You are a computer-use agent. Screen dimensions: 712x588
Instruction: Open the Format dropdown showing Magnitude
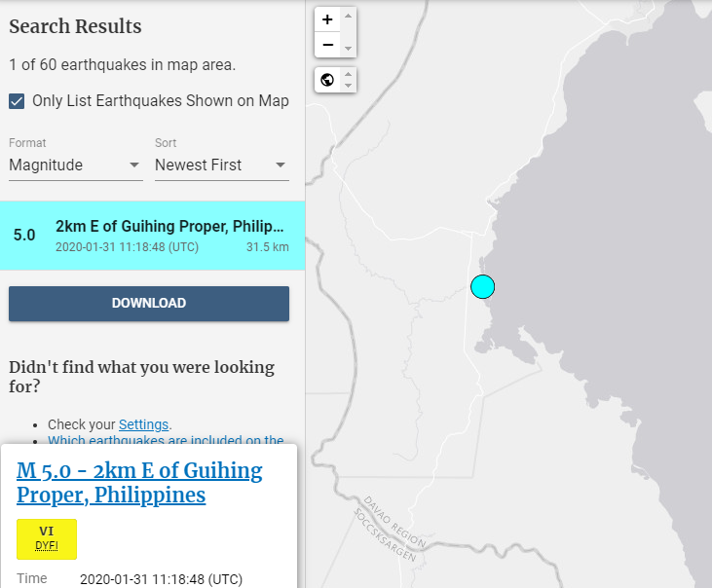pyautogui.click(x=76, y=165)
